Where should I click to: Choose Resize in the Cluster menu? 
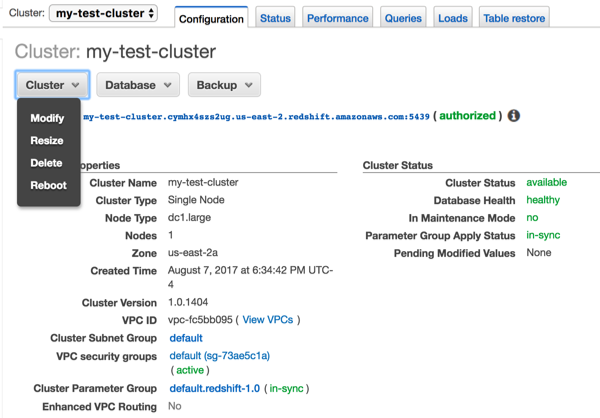[47, 140]
